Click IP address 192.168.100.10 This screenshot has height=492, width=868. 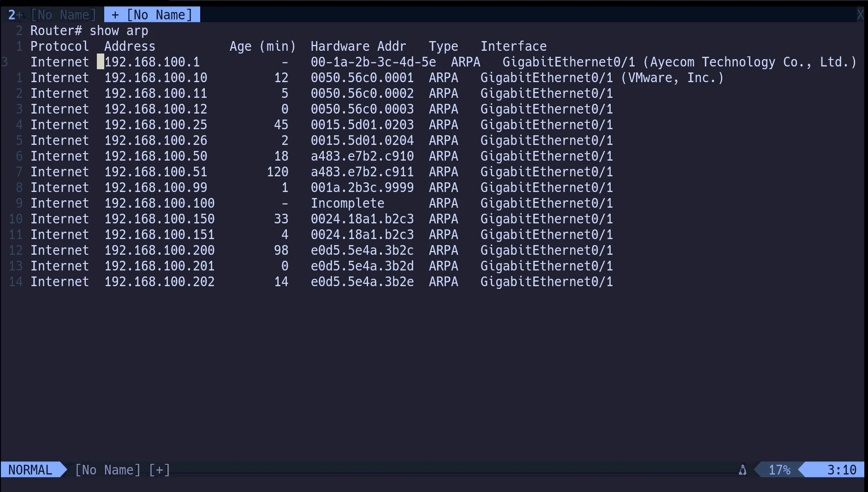(x=156, y=78)
